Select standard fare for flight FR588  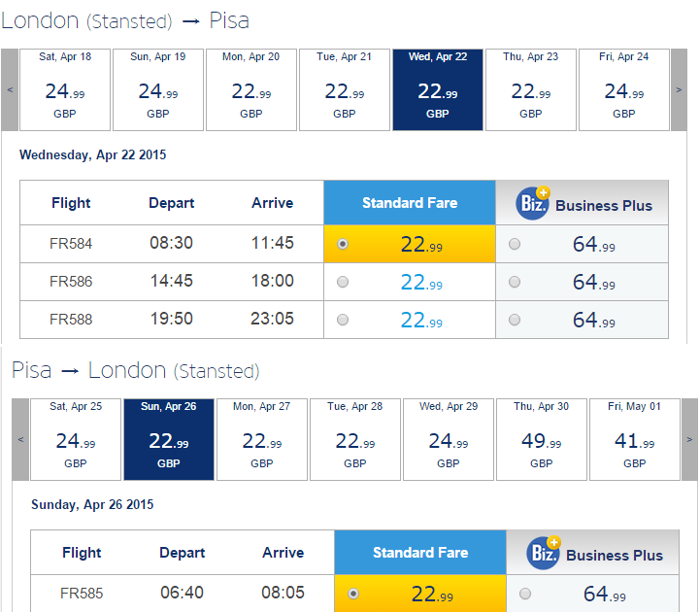pos(342,320)
